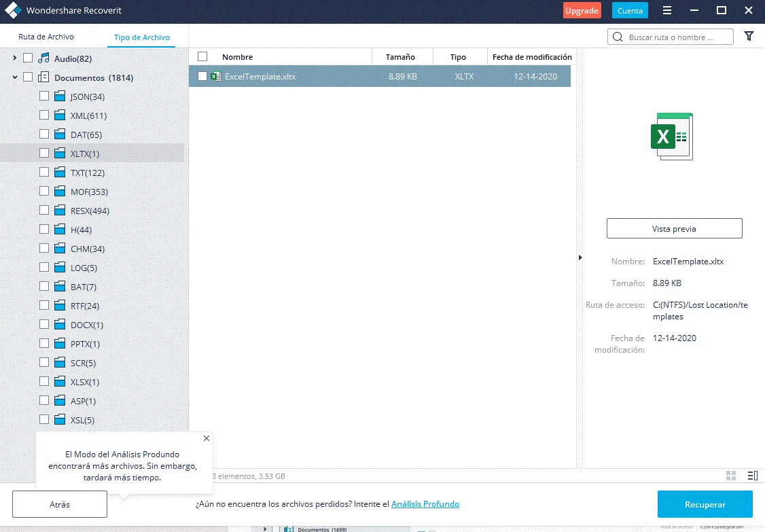Click the JSON folder icon
Image resolution: width=765 pixels, height=532 pixels.
pos(60,96)
